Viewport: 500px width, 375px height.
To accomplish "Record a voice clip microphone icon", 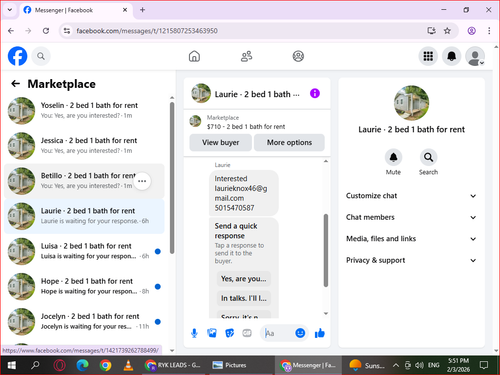I will 194,333.
